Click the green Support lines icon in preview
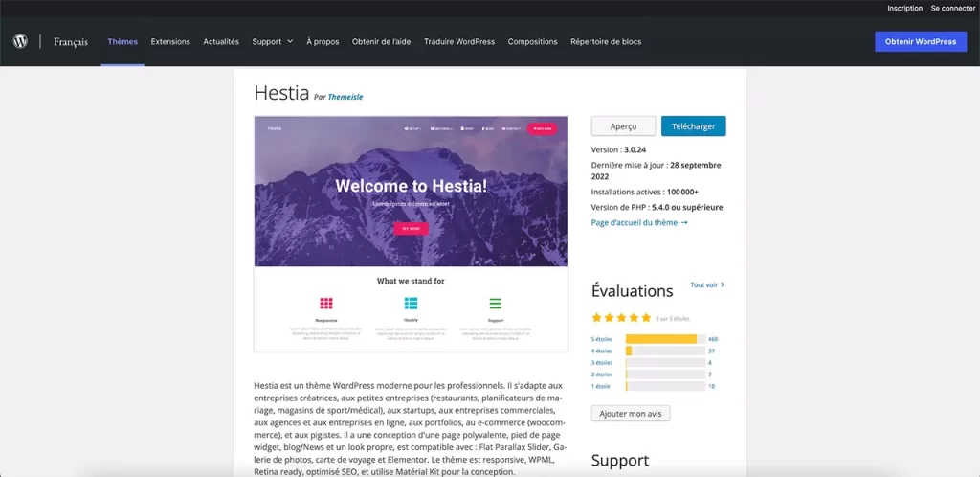This screenshot has width=980, height=477. [x=496, y=304]
